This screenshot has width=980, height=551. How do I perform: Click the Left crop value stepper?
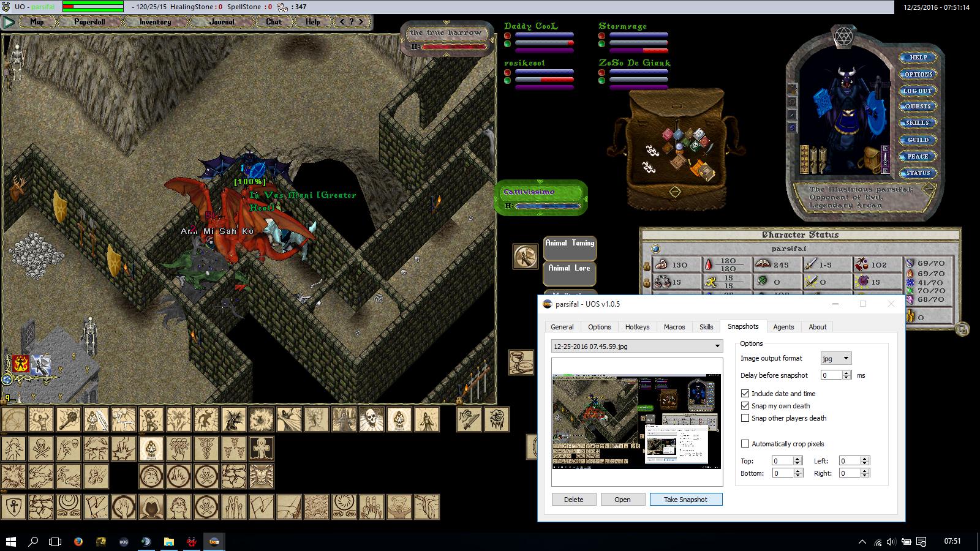pos(865,461)
